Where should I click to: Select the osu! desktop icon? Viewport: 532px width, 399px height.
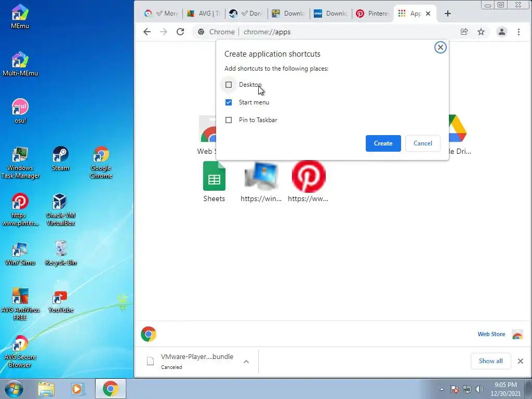tap(20, 111)
